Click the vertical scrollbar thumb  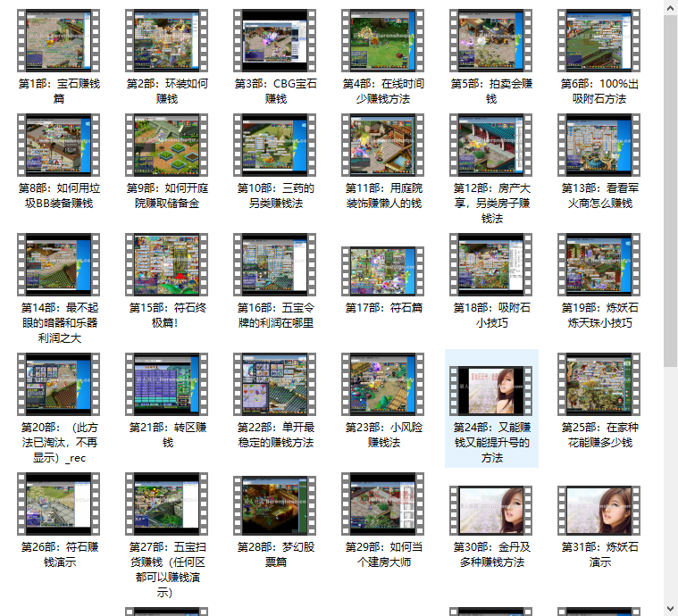670,187
